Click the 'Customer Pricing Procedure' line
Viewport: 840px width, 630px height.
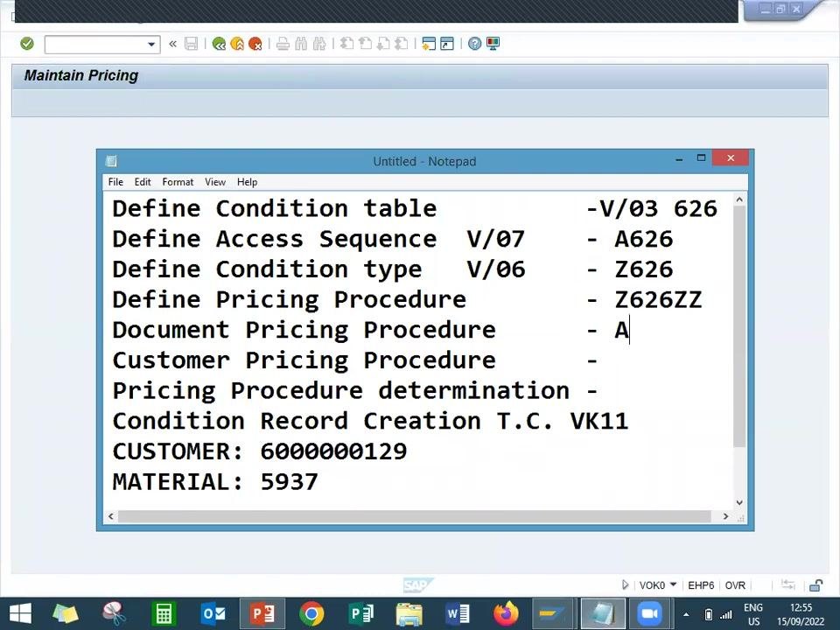[304, 360]
